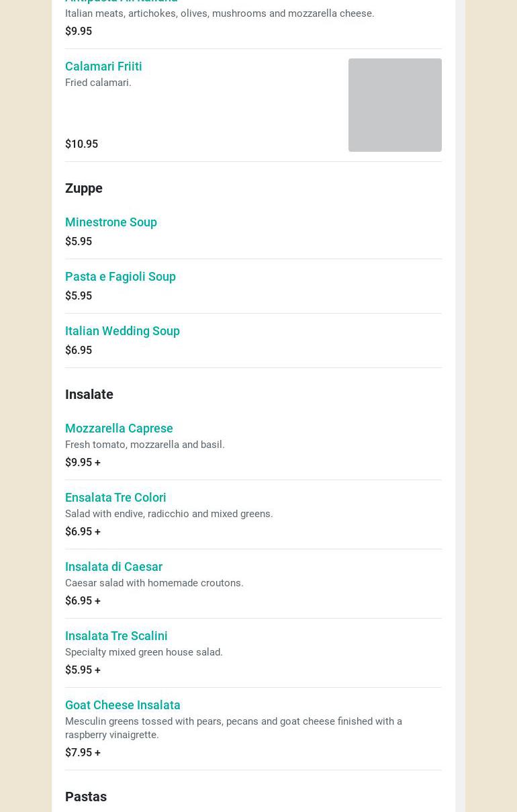Select the Goat Cheese Insalata item

(122, 705)
